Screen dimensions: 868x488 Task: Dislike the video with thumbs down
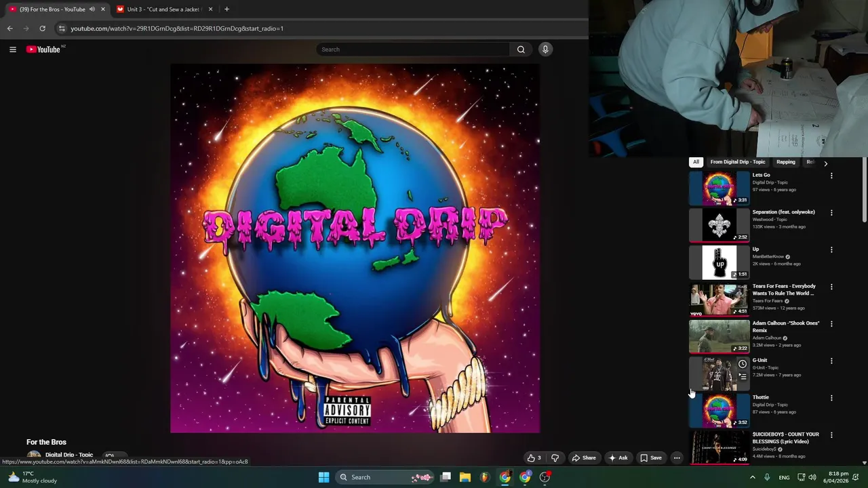(555, 458)
